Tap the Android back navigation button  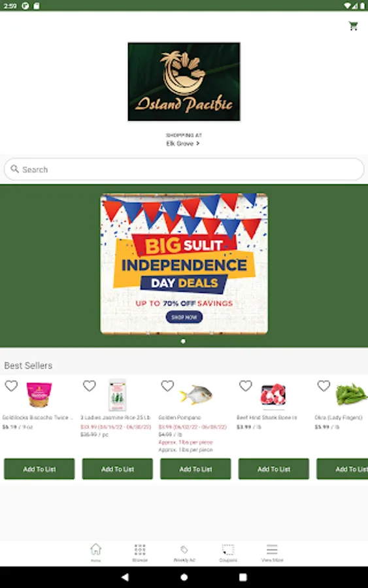pyautogui.click(x=125, y=577)
